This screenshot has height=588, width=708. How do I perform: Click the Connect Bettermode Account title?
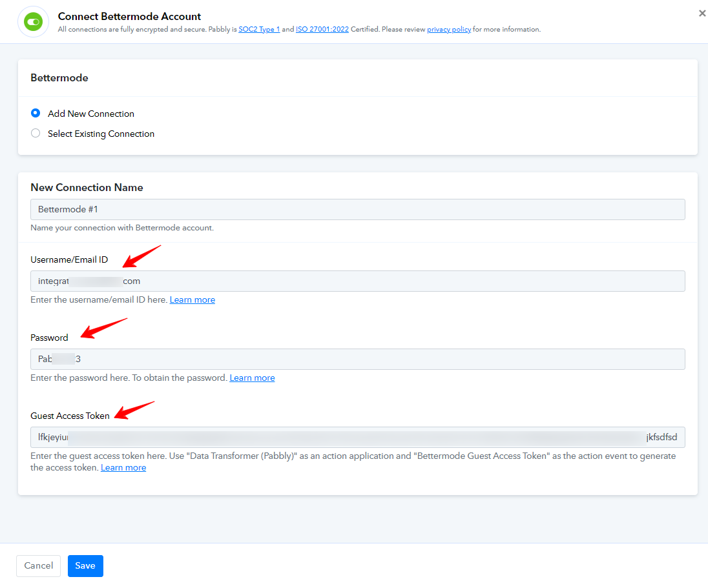pos(129,16)
